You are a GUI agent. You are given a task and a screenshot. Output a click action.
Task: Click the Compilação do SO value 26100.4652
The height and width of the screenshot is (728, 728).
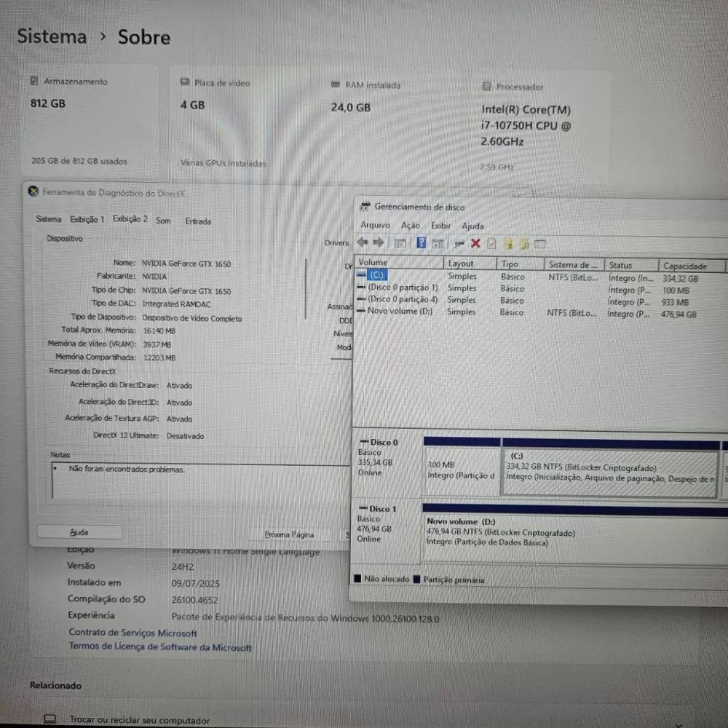194,600
